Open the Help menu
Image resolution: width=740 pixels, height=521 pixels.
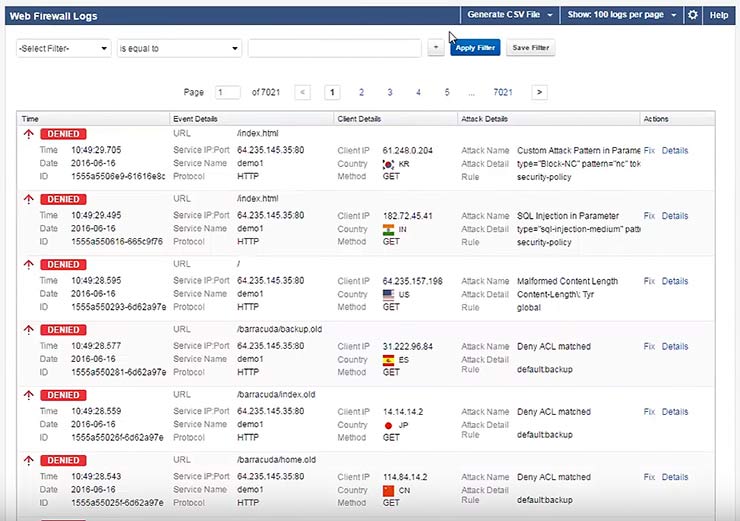pyautogui.click(x=719, y=15)
